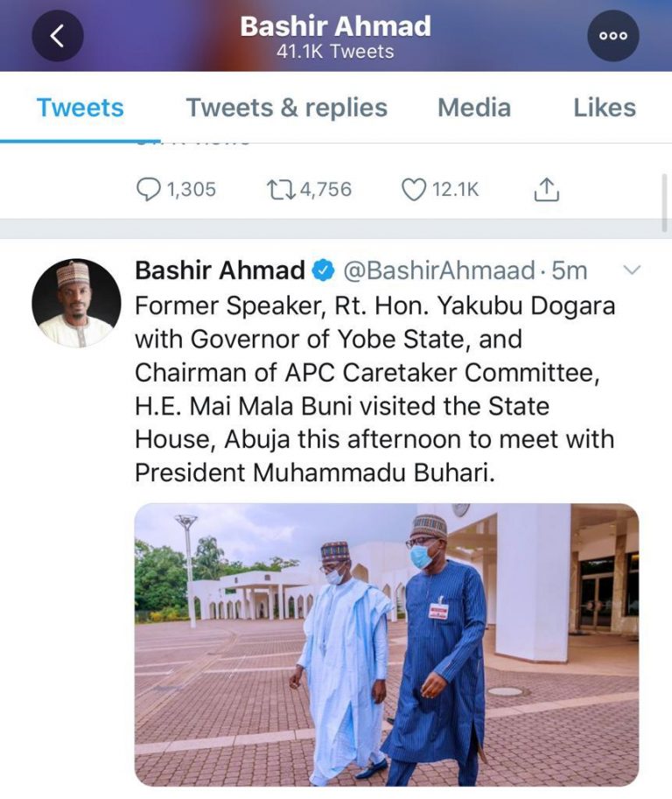672x799 pixels.
Task: Tap the tweet text about Yakubu Dogara
Action: (374, 389)
